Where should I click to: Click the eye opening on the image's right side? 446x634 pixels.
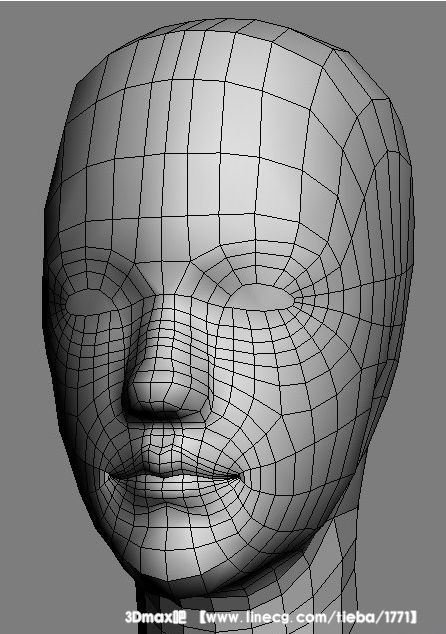tap(264, 298)
